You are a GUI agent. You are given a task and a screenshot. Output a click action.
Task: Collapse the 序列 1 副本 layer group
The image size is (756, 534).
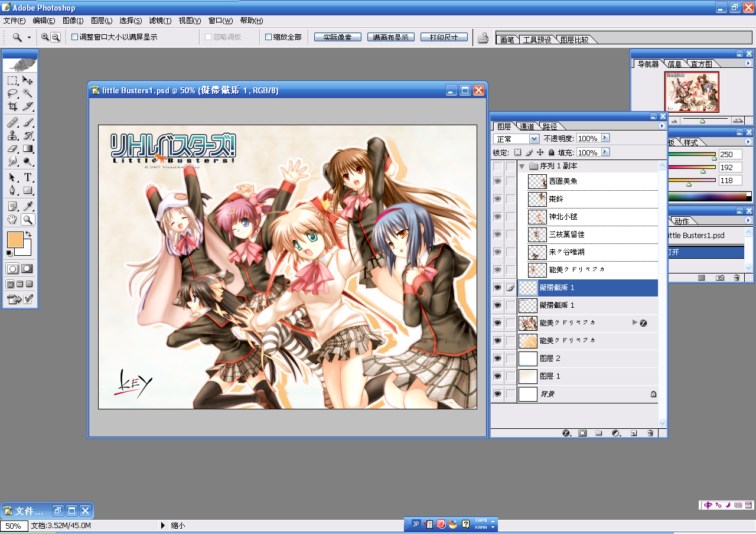coord(522,167)
